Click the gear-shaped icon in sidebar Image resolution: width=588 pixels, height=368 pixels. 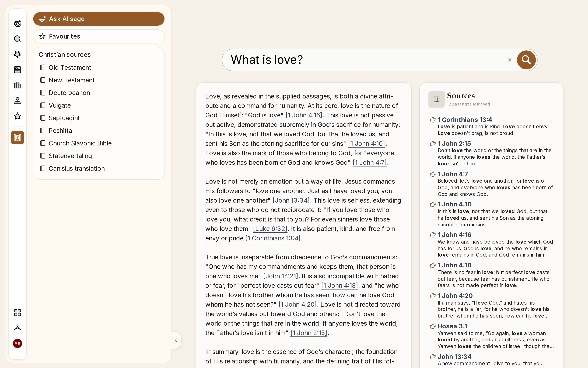17,54
